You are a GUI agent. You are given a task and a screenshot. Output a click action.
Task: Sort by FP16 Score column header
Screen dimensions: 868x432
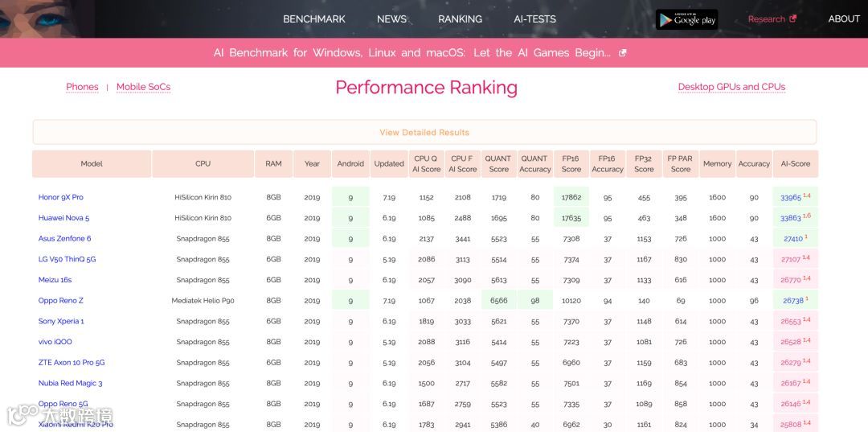tap(571, 164)
